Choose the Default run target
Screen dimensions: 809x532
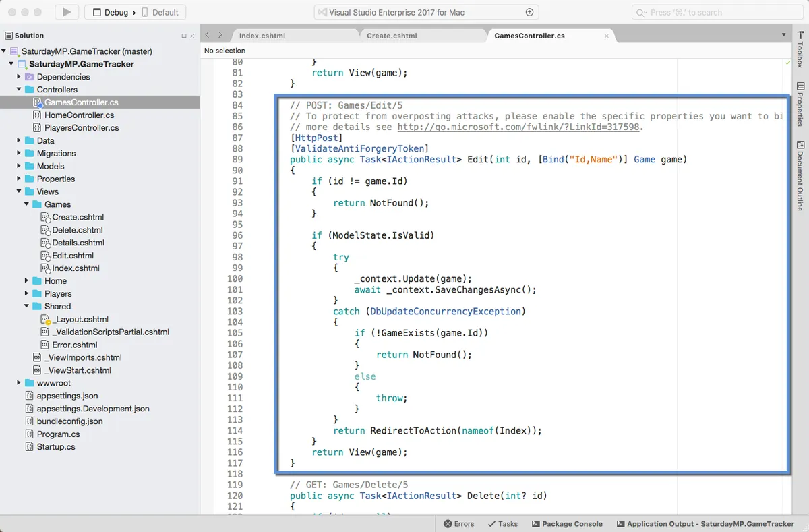(160, 12)
